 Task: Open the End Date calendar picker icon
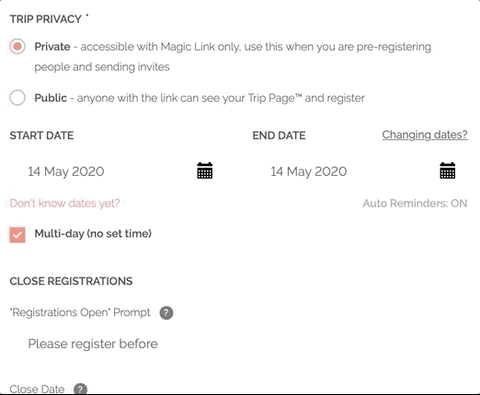(x=447, y=171)
